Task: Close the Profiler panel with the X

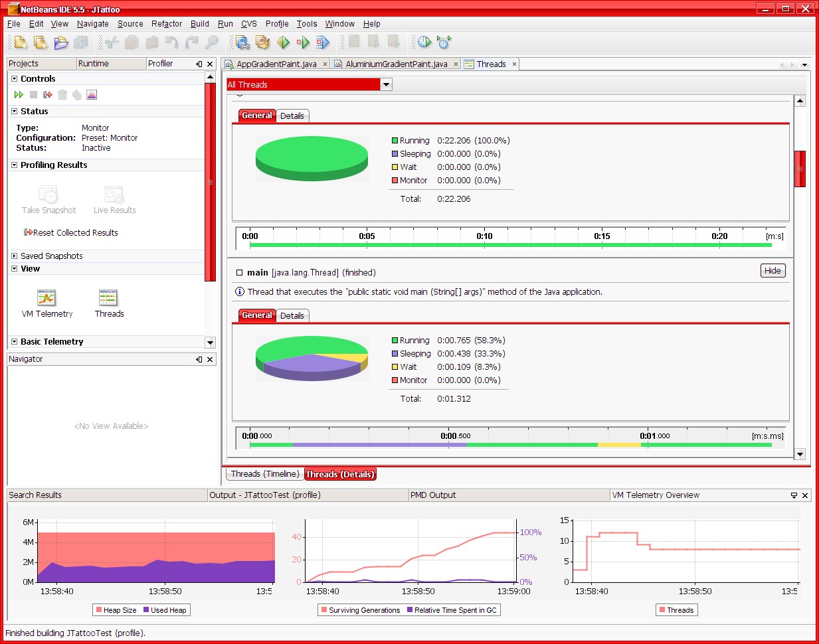Action: 210,64
